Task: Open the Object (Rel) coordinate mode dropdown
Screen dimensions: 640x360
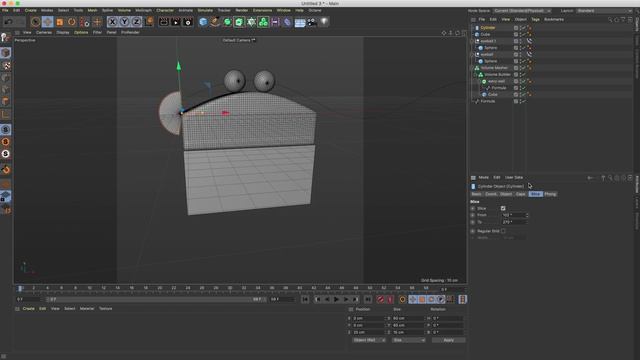Action: click(369, 340)
